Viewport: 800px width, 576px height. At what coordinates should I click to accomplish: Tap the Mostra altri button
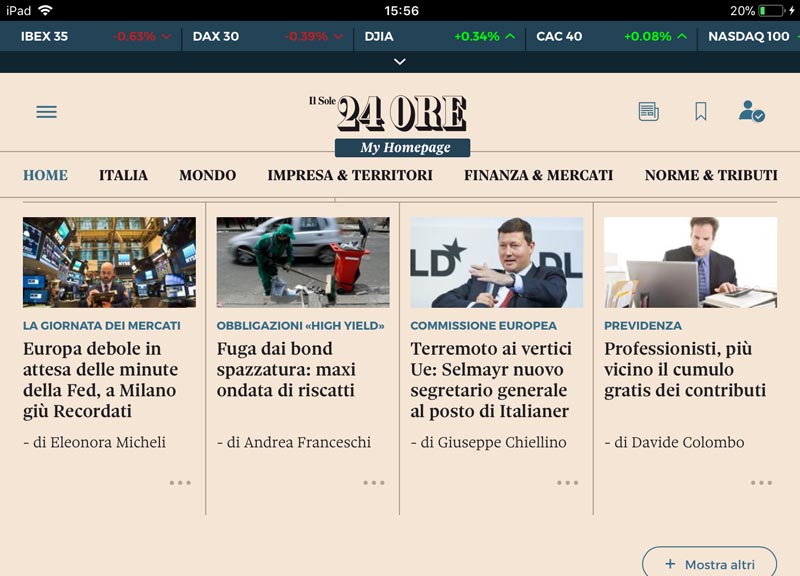pyautogui.click(x=709, y=564)
